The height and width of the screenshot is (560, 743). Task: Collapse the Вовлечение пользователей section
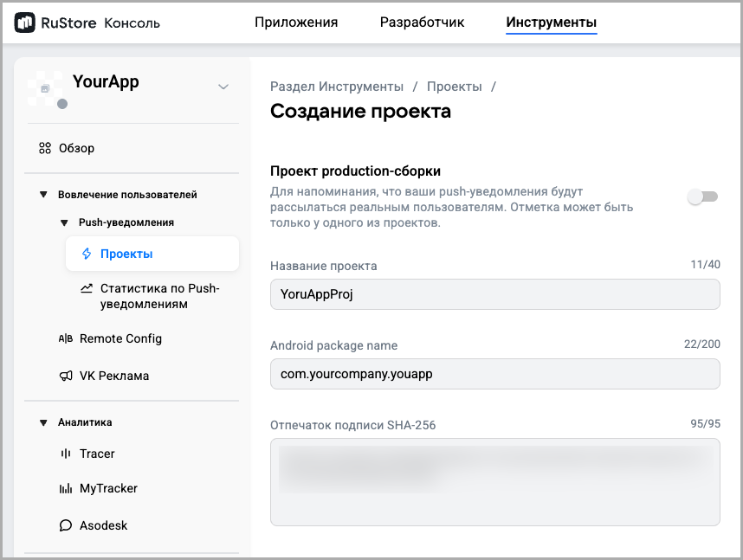point(43,195)
